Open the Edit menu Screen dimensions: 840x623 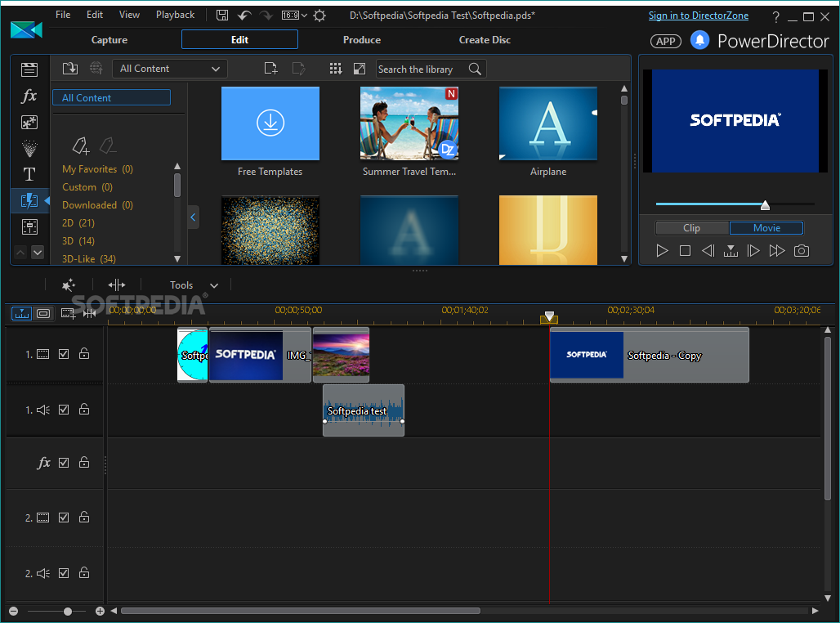click(x=95, y=15)
